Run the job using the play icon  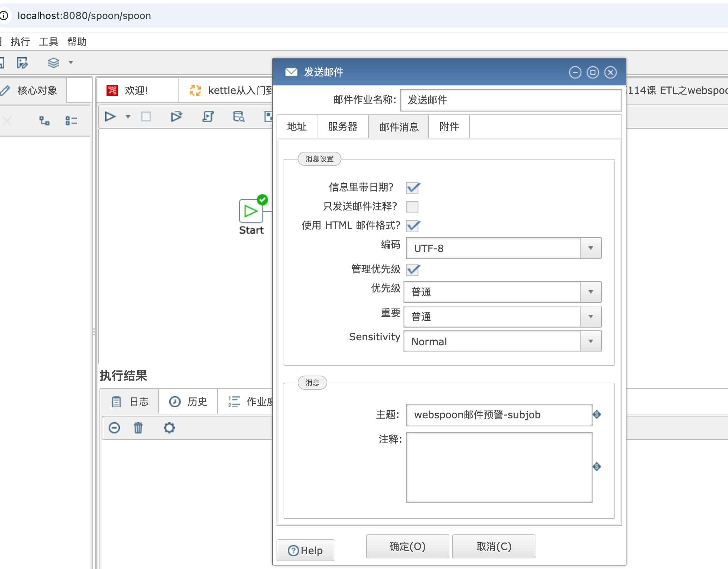110,116
